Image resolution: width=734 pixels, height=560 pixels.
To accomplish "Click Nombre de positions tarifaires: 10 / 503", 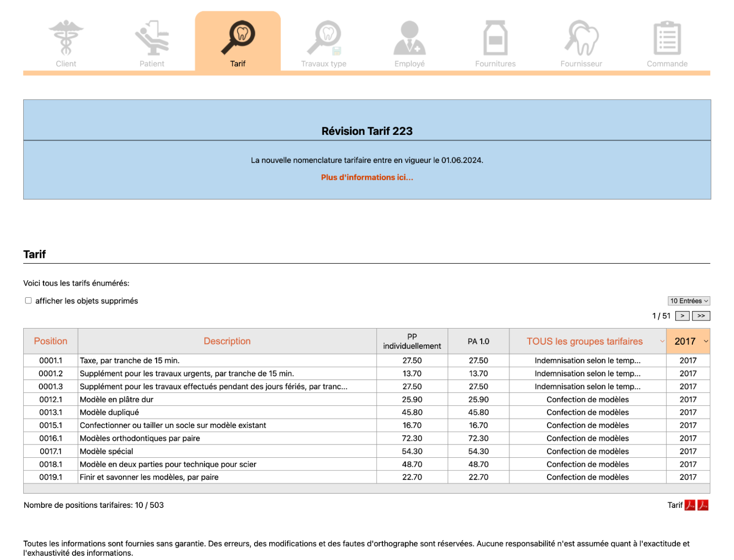I will coord(94,505).
